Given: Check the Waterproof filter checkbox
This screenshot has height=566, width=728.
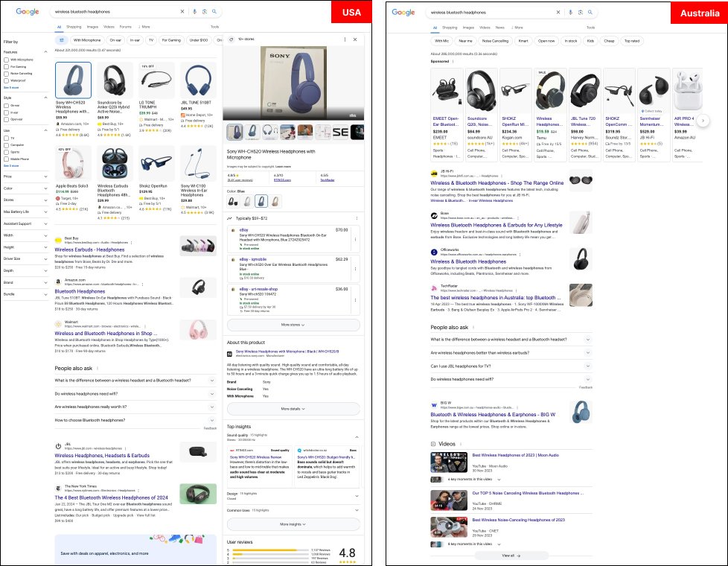Looking at the screenshot, I should coord(6,80).
